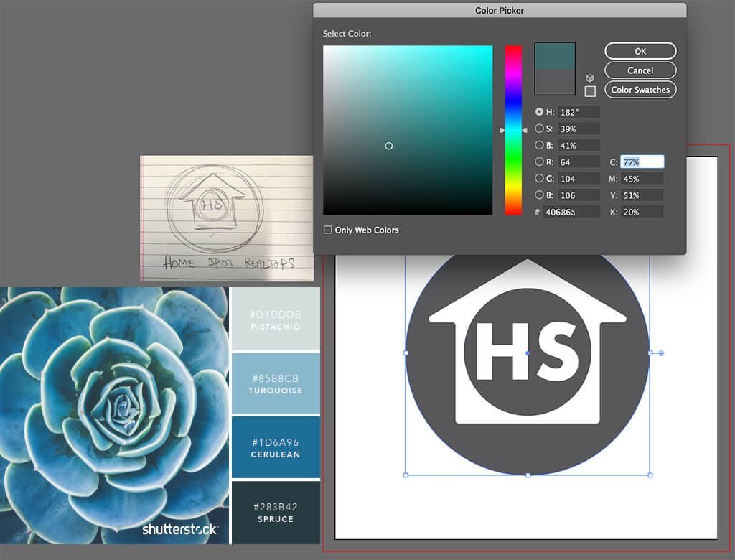Select the G green radio button

coord(539,178)
